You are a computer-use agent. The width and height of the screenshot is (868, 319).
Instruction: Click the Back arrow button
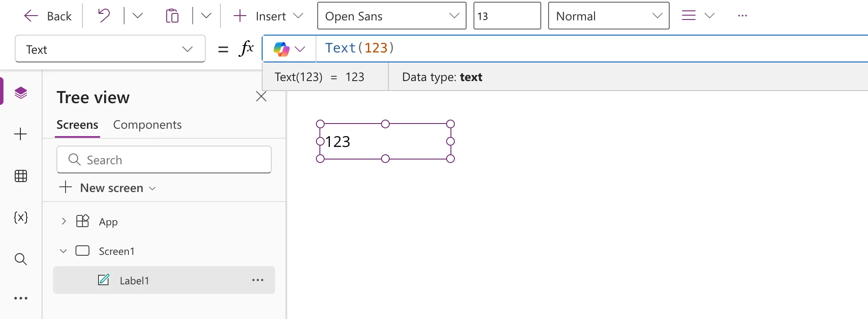[47, 16]
